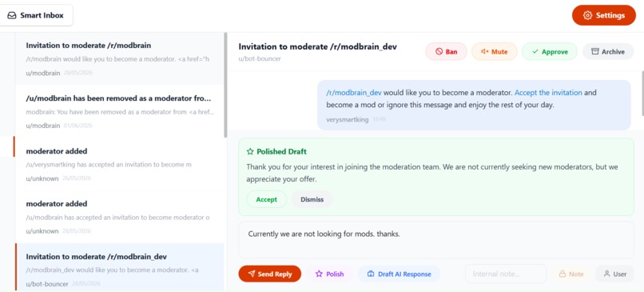Accept the Polished Draft

(x=267, y=199)
